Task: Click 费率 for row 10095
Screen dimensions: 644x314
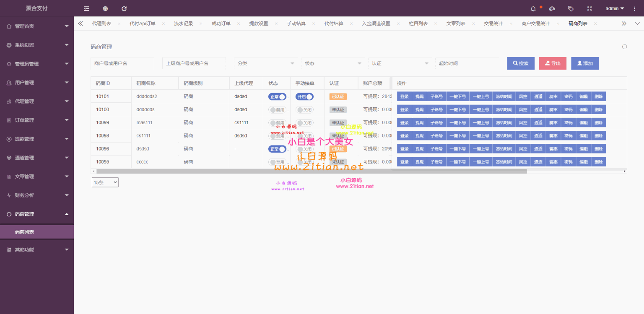Action: tap(553, 162)
